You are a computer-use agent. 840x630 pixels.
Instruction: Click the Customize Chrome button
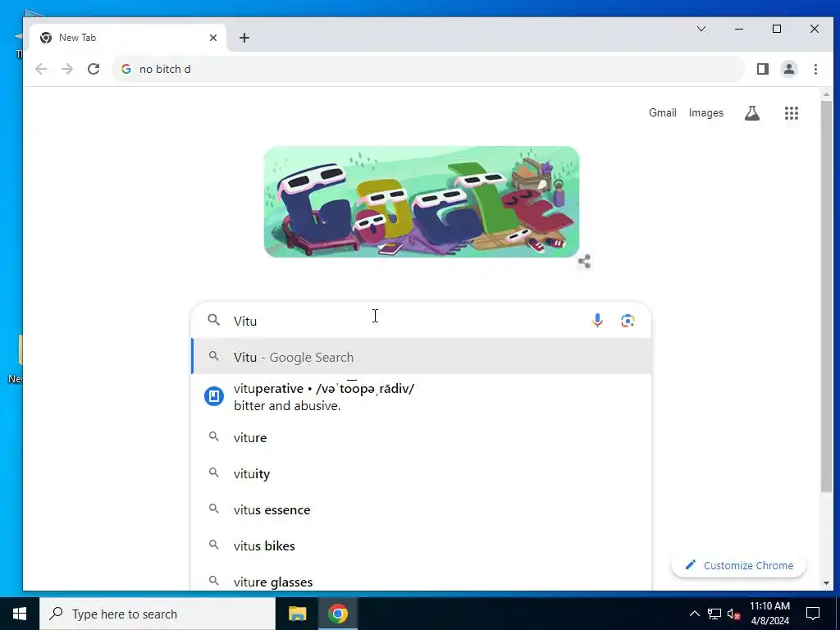tap(739, 565)
